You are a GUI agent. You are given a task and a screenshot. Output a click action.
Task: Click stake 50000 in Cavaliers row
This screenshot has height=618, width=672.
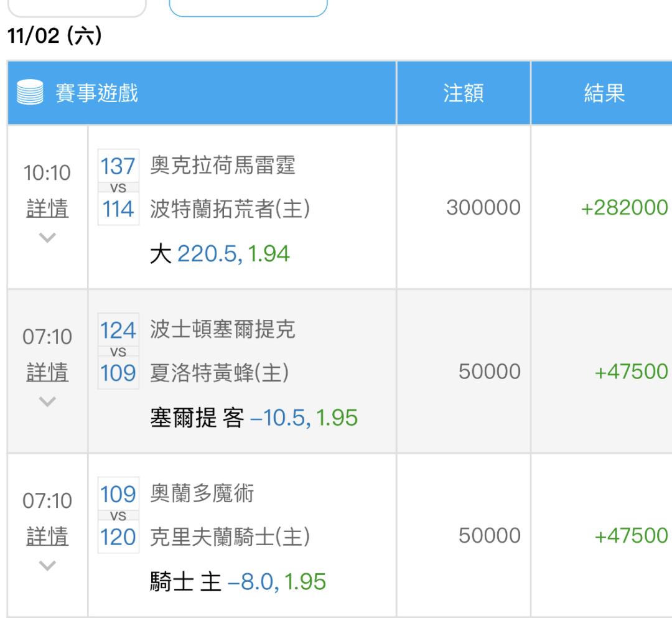[490, 536]
